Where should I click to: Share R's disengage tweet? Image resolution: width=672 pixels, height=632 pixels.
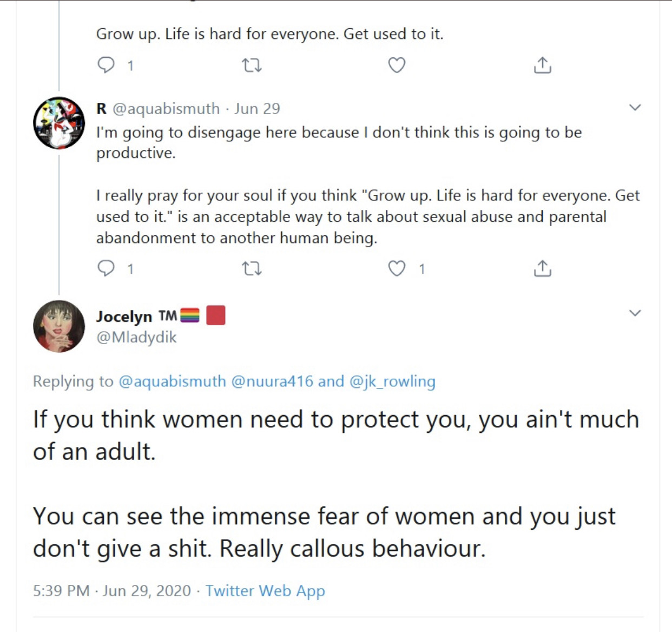pos(542,268)
